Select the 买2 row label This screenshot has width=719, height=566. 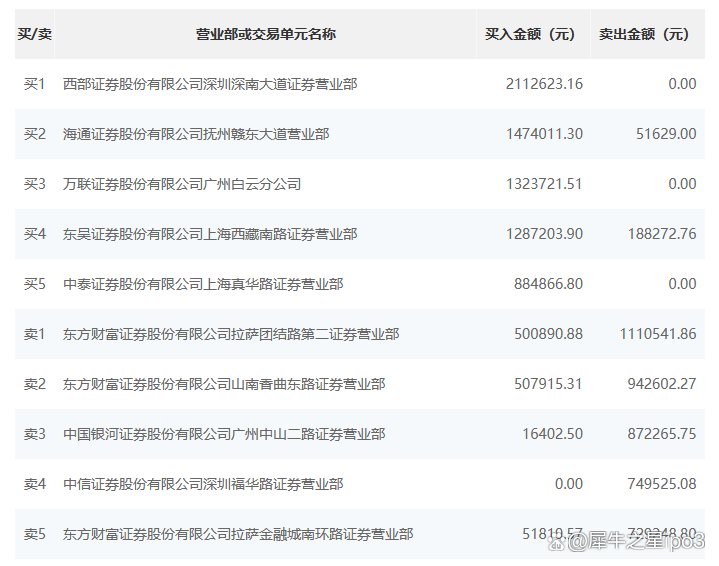(35, 134)
